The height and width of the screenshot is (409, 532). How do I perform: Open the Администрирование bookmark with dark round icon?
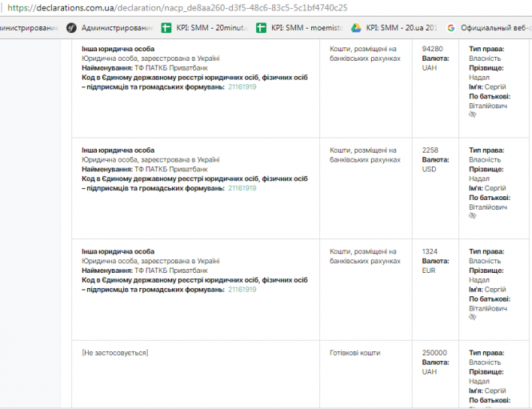pyautogui.click(x=110, y=28)
